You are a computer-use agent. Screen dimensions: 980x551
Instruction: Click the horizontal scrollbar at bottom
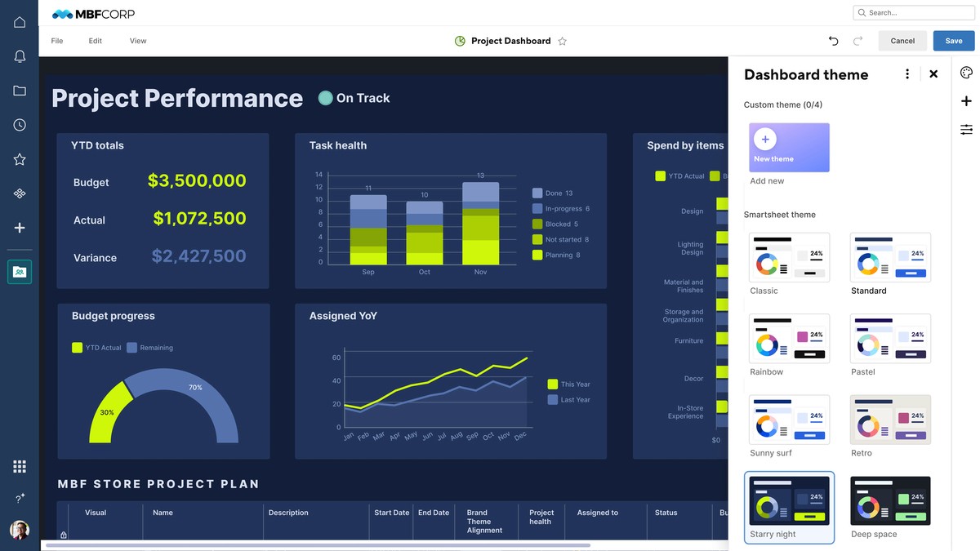(x=317, y=544)
